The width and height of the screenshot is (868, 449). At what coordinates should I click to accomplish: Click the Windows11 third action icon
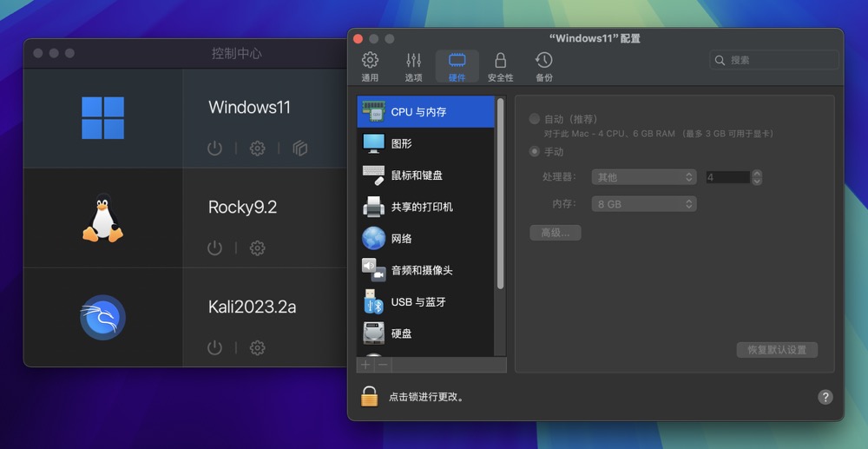point(300,149)
